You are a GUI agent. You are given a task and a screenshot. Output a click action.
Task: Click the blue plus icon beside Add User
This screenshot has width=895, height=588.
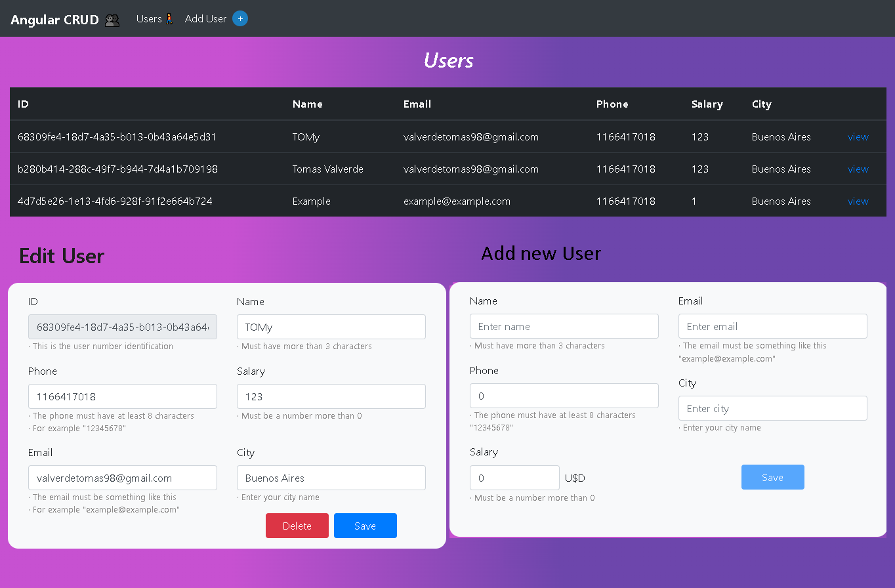coord(239,18)
